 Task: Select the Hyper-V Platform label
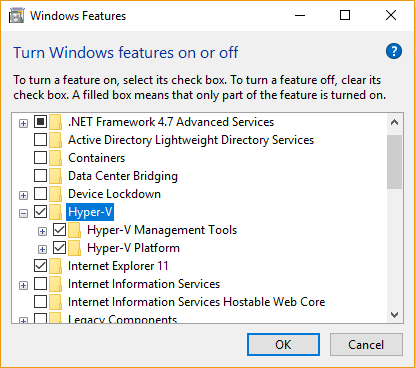133,248
